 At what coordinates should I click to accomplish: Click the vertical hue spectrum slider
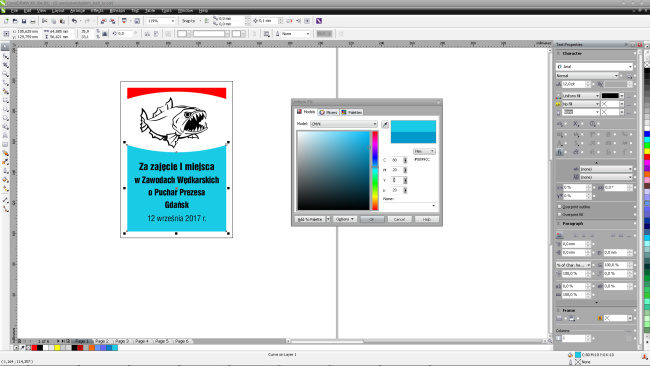[x=375, y=170]
